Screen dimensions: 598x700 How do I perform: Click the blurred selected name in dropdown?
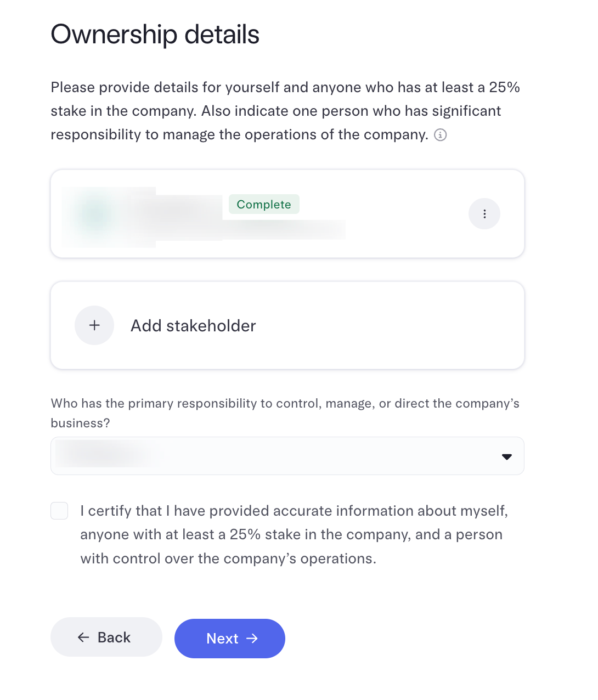coord(104,455)
